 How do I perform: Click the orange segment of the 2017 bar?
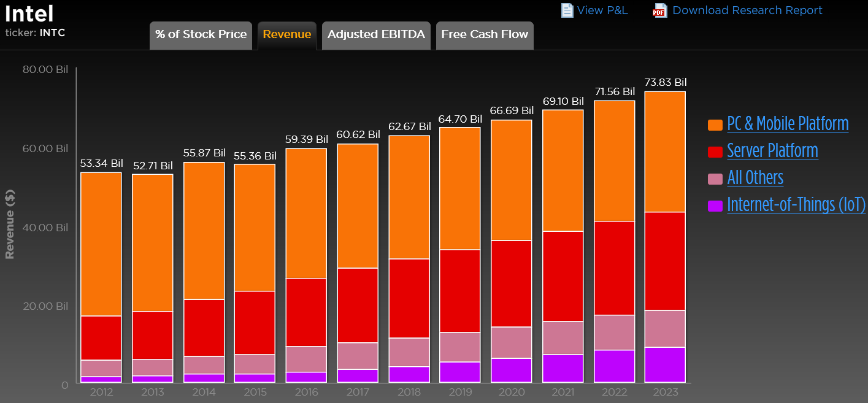[357, 206]
